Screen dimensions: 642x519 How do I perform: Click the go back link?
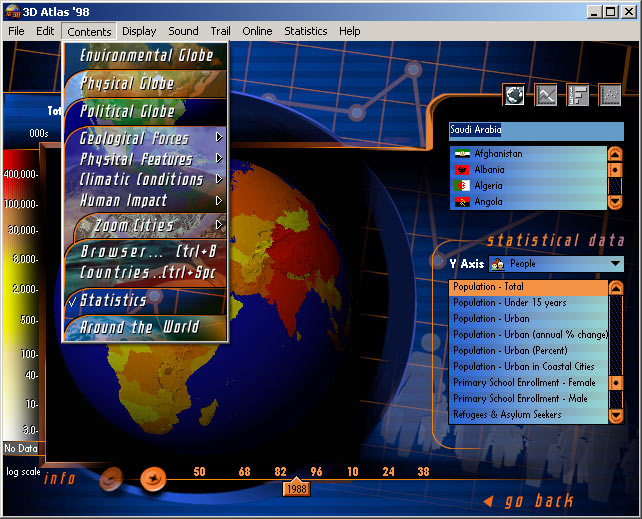click(538, 501)
